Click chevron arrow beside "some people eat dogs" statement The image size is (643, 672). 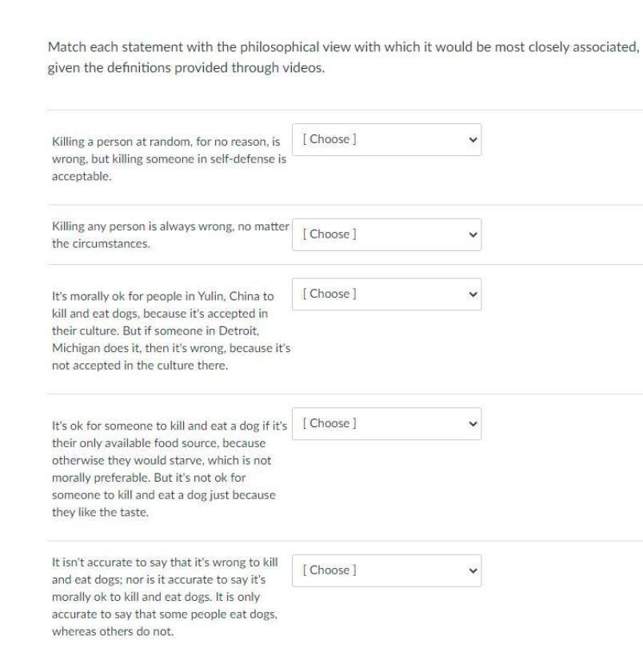click(470, 570)
